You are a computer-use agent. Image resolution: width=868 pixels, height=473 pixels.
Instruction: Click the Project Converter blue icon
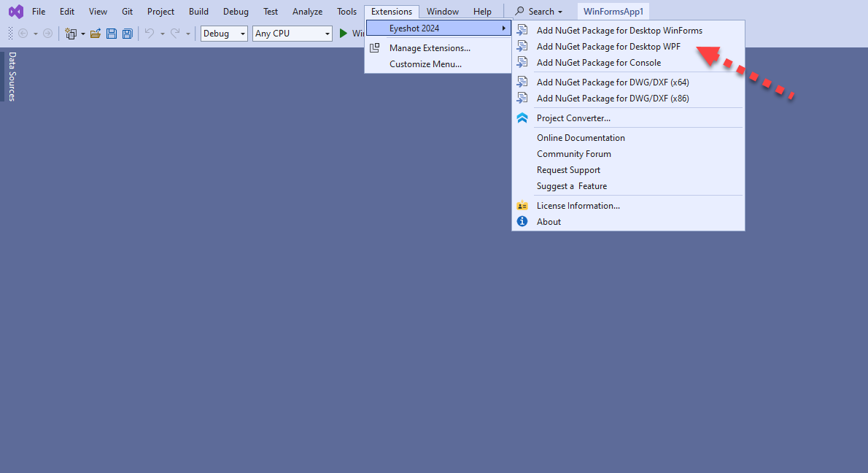[x=522, y=118]
